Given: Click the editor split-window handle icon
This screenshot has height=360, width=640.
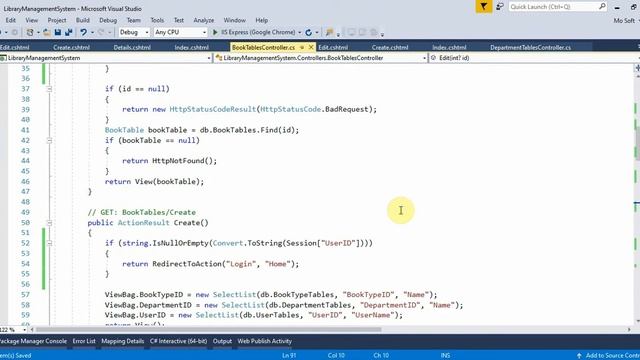Looking at the screenshot, I should [637, 68].
